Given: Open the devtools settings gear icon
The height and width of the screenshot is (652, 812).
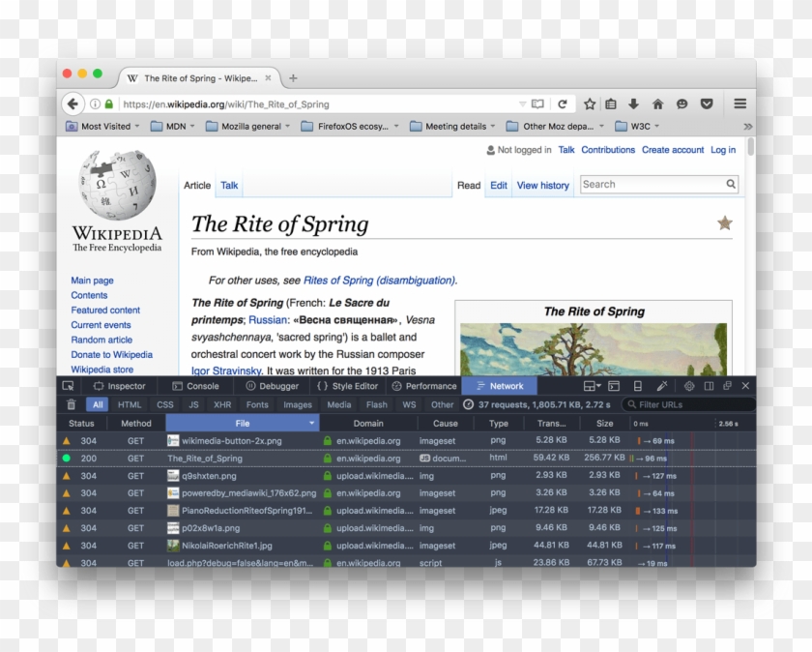Looking at the screenshot, I should click(689, 386).
